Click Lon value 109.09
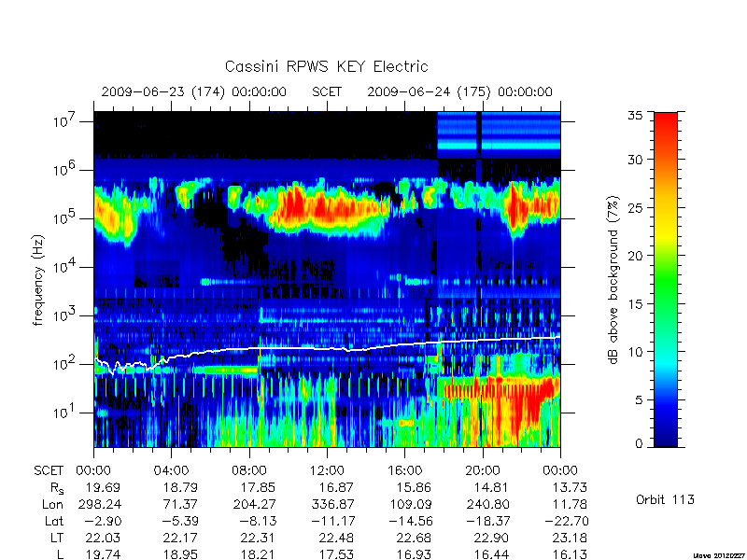The image size is (747, 560). pos(410,504)
